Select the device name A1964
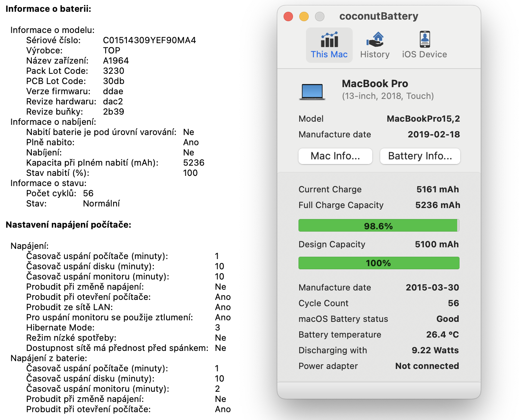Viewport: 531px width, 420px height. click(116, 61)
